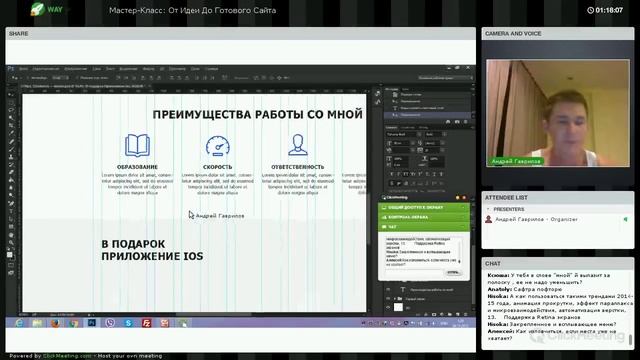Select the Crop tool
This screenshot has width=640, height=360.
(x=11, y=126)
